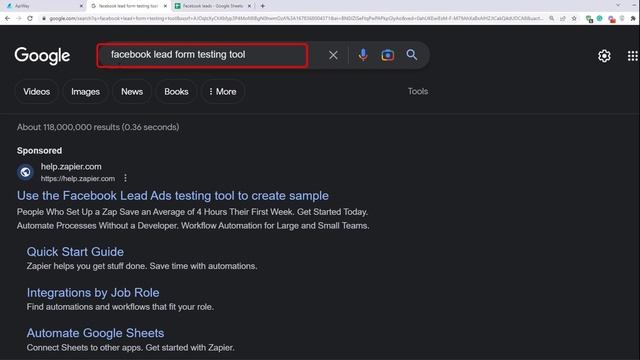Click the 'Sponsored' label
The height and width of the screenshot is (360, 640).
click(x=39, y=151)
